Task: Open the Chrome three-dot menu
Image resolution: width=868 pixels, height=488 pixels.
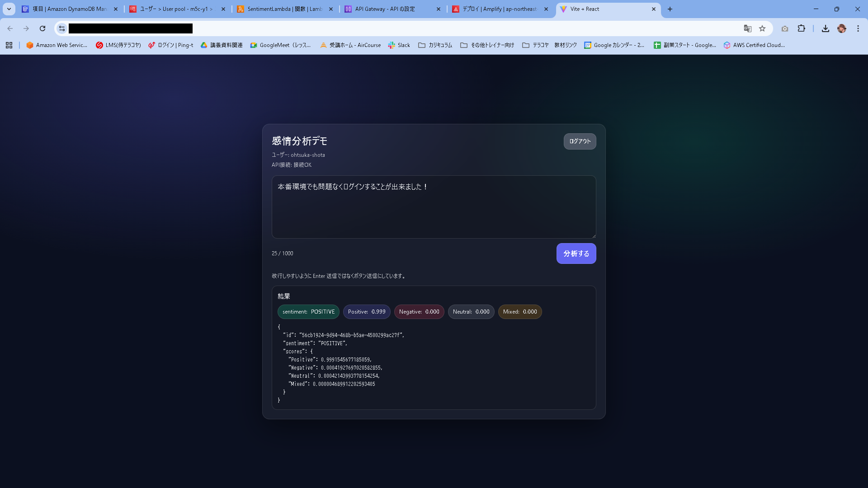Action: click(x=858, y=28)
